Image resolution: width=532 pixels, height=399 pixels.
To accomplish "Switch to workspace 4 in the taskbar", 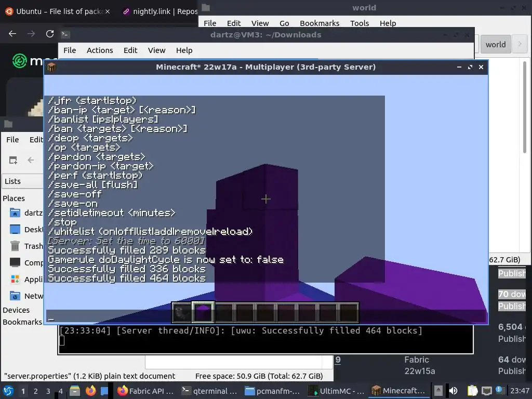I will coord(60,391).
